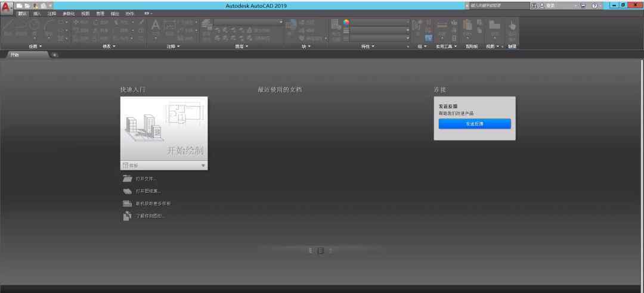Click the icon beside 联机获取更多样板
Image resolution: width=644 pixels, height=293 pixels.
coord(128,204)
